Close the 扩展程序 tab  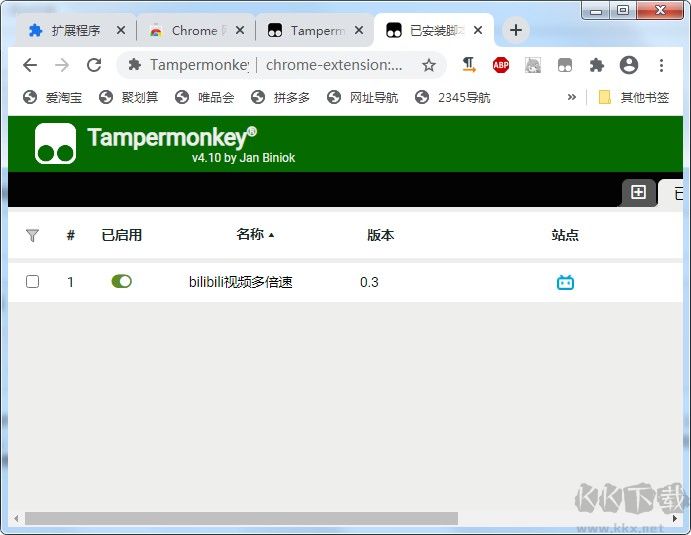click(x=121, y=30)
